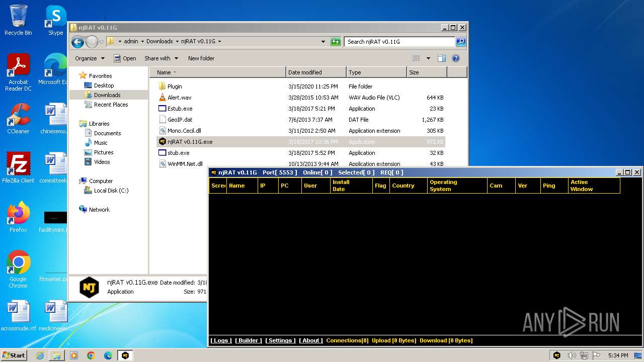Sort files by Date modified column
Image resolution: width=644 pixels, height=362 pixels.
coord(316,72)
